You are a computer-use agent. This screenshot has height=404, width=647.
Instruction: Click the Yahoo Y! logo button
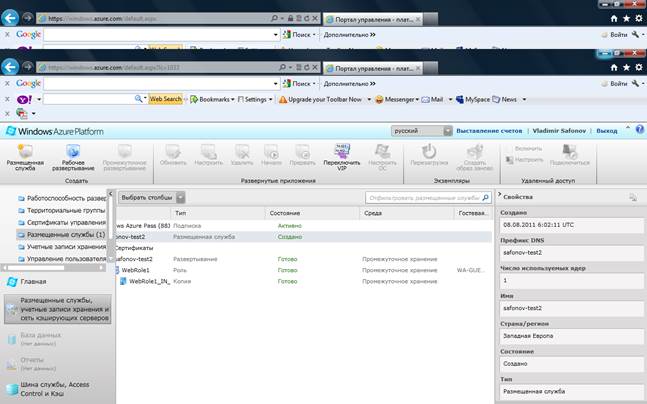tap(24, 99)
